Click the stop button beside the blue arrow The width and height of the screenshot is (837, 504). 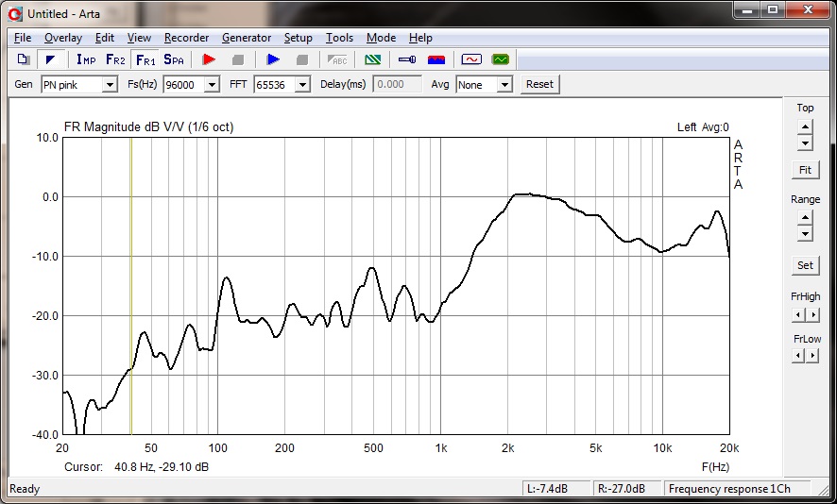click(x=302, y=59)
